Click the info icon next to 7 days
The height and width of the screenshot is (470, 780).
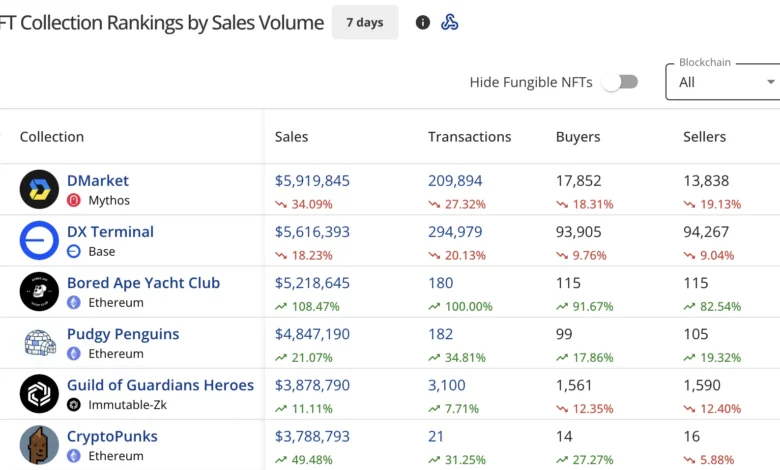(423, 22)
